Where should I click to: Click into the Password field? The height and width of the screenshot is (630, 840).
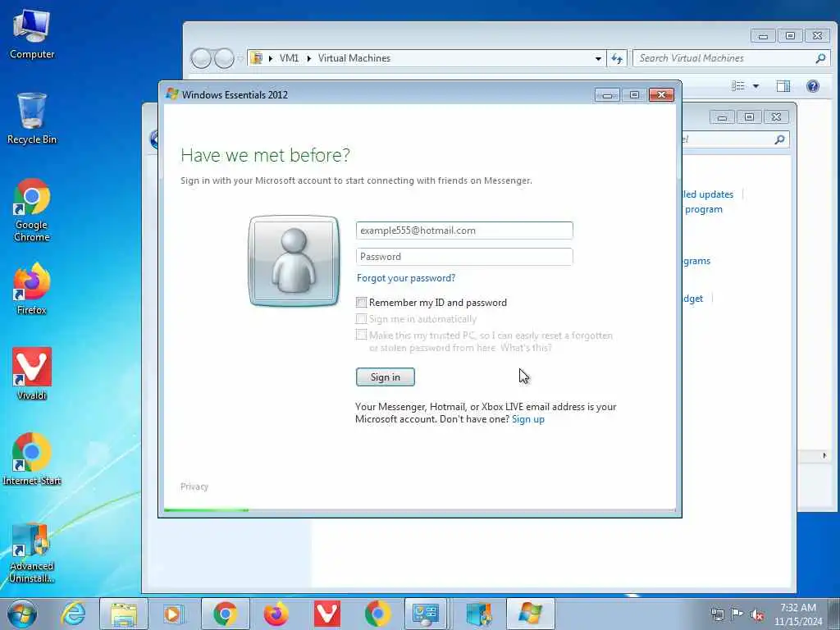click(x=464, y=257)
